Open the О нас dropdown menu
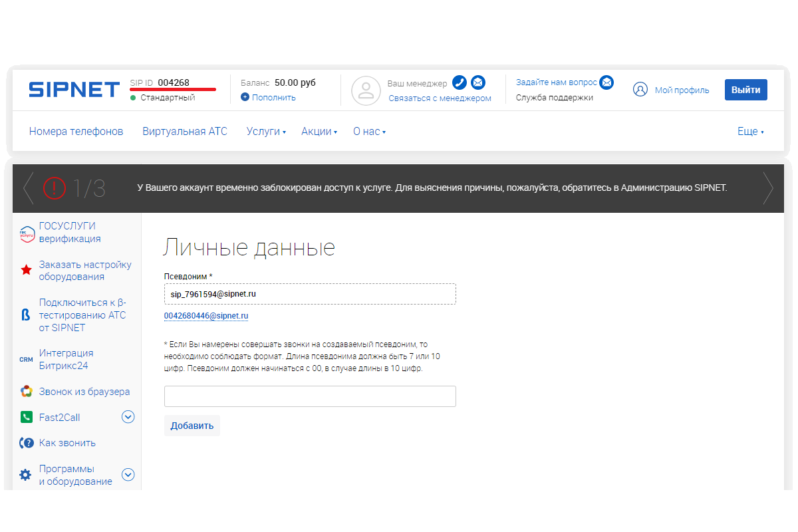This screenshot has width=798, height=532. [x=369, y=132]
